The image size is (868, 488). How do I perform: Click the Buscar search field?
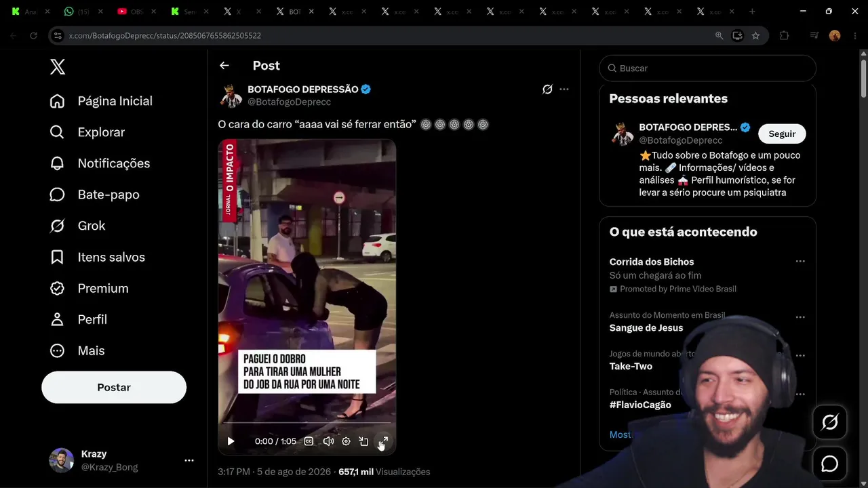707,68
